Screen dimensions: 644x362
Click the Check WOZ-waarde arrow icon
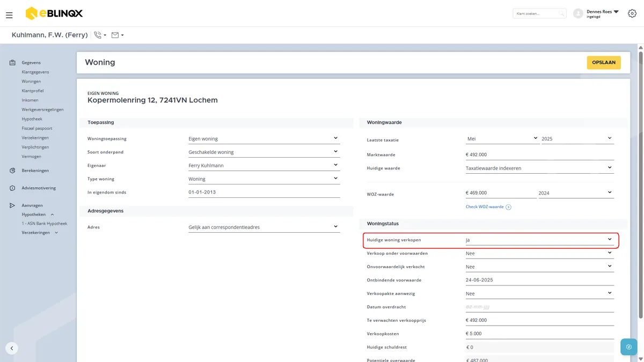click(x=508, y=207)
